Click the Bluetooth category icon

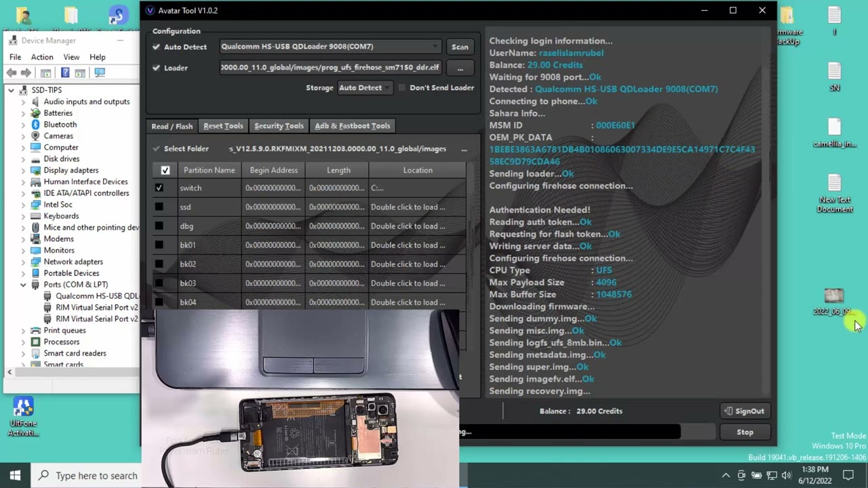[x=35, y=125]
